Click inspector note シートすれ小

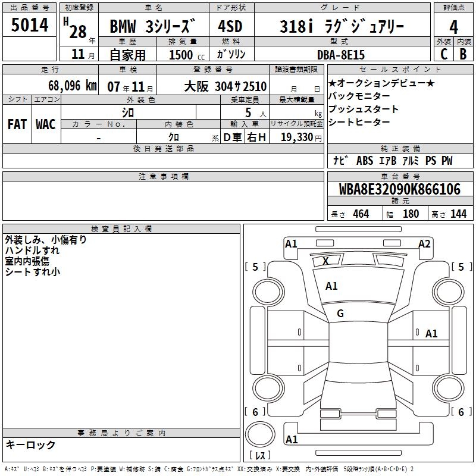coord(33,272)
